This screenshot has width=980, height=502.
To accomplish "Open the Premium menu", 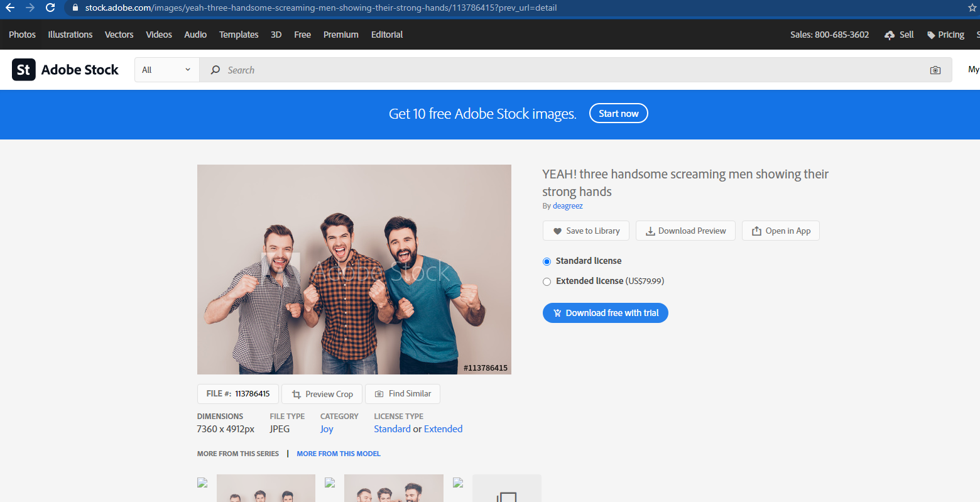I will coord(341,35).
